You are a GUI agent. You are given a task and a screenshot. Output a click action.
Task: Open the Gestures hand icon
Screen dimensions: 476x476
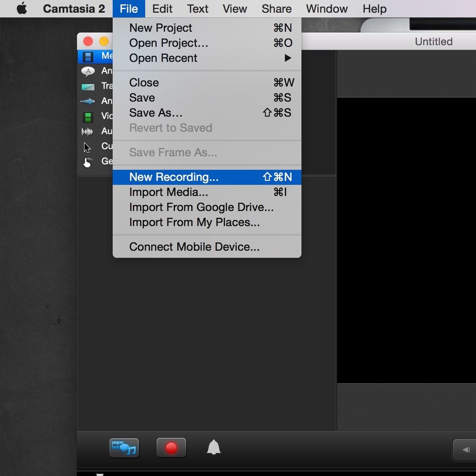point(87,162)
